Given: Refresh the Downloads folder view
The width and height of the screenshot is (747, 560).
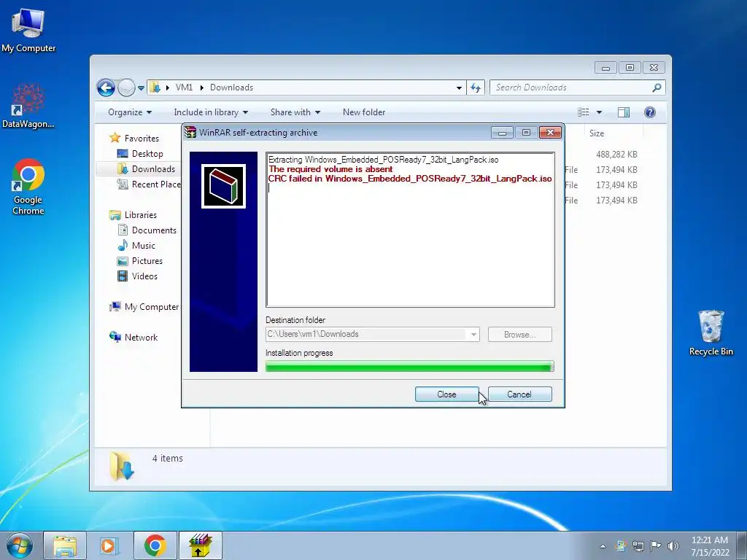Looking at the screenshot, I should [x=476, y=87].
